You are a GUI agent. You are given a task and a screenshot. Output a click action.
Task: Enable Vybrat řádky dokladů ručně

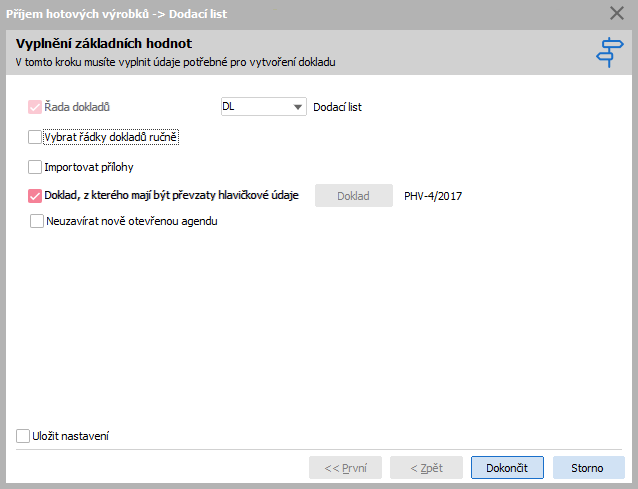[35, 137]
